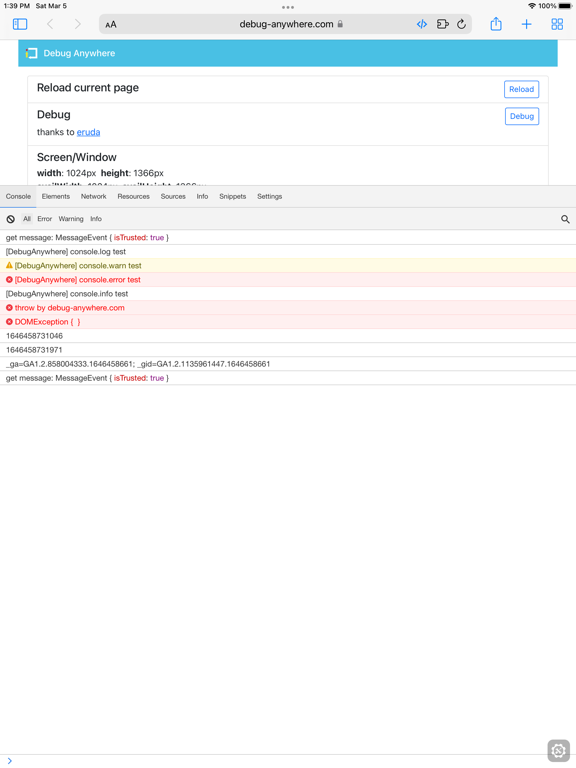Filter console to Warning messages
The width and height of the screenshot is (576, 768).
tap(71, 219)
